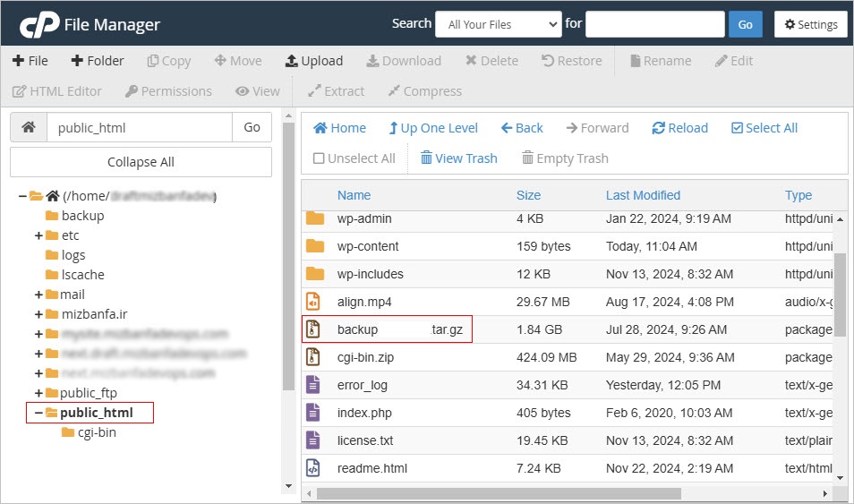The image size is (854, 504).
Task: Click the Upload toolbar icon
Action: [x=292, y=61]
